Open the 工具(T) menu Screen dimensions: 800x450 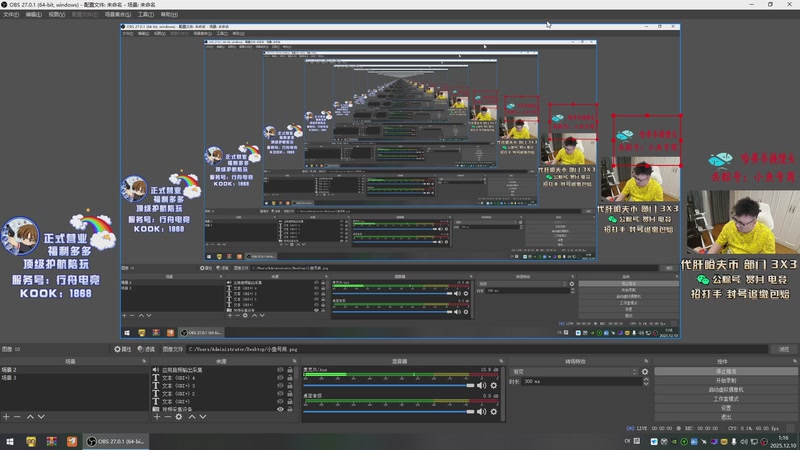click(x=146, y=14)
